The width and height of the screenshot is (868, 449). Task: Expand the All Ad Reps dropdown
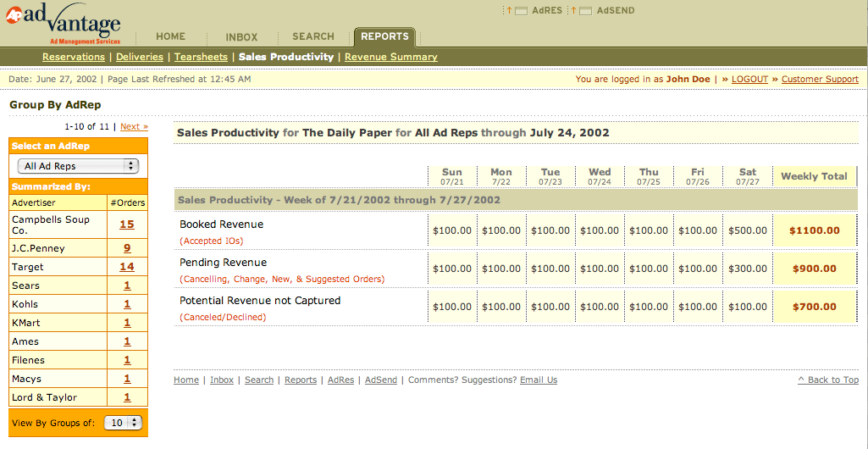(x=78, y=166)
